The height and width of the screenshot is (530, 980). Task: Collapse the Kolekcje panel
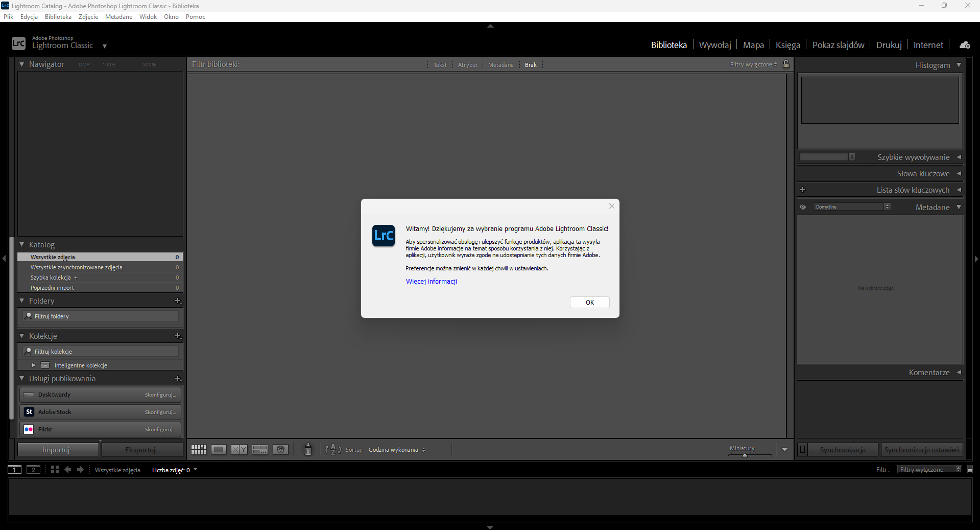click(x=22, y=336)
